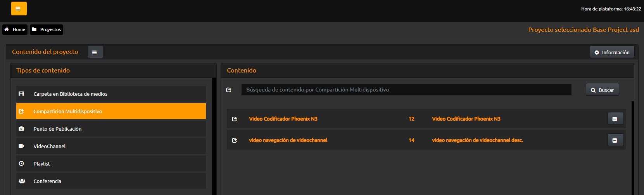This screenshot has height=195, width=644.
Task: Remove video navegación de videochannel with minus button
Action: pos(615,140)
